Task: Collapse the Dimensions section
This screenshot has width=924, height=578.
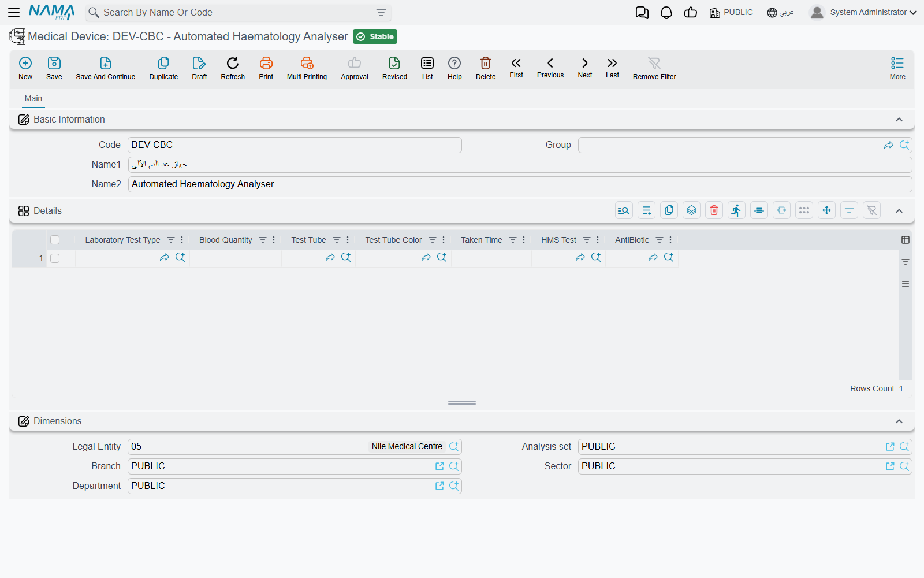Action: [x=899, y=421]
